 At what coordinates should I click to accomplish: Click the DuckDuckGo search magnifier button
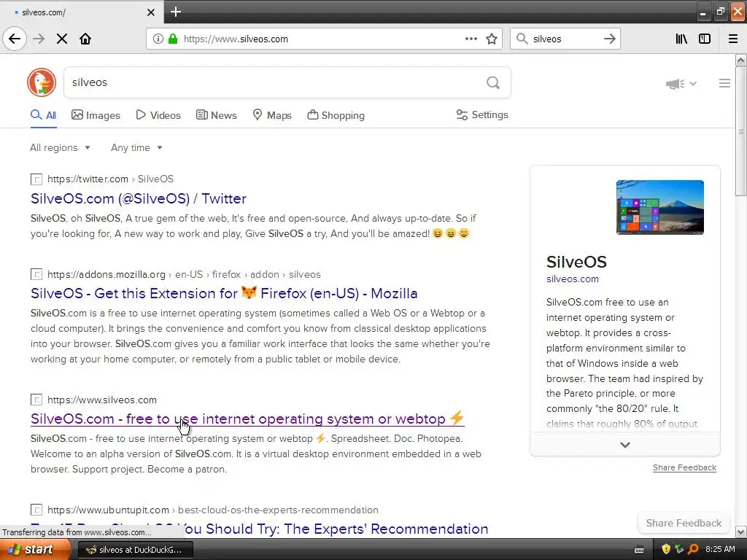pyautogui.click(x=493, y=83)
